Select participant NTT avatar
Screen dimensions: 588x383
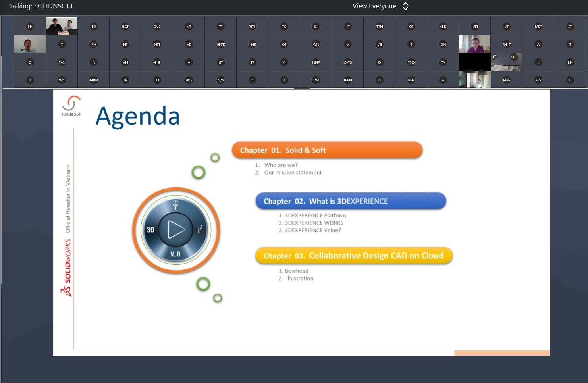pyautogui.click(x=157, y=44)
